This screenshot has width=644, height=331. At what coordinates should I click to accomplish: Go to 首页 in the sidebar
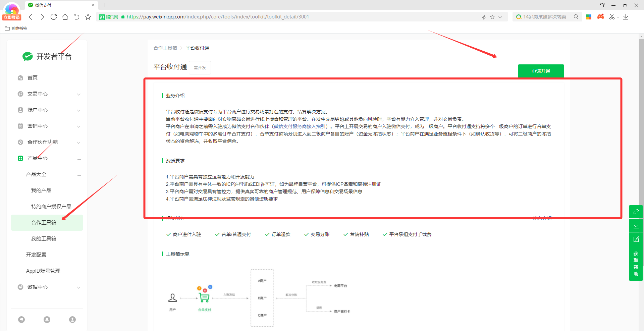pyautogui.click(x=33, y=78)
